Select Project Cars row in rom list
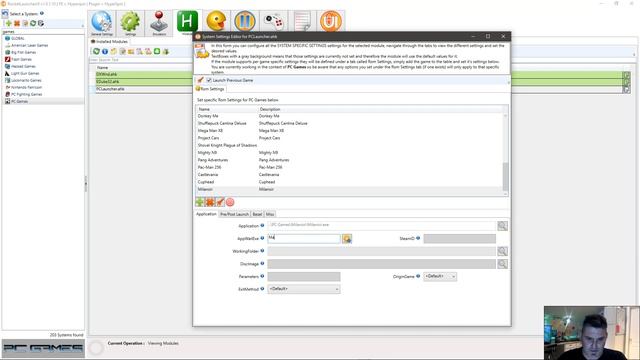Screen dimensions: 640x360 [x=349, y=138]
